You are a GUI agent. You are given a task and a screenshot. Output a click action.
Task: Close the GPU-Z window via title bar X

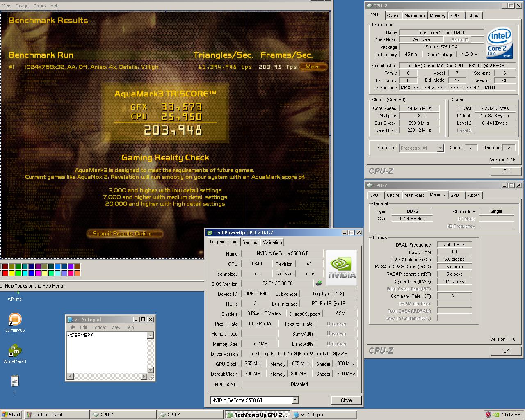tap(359, 233)
